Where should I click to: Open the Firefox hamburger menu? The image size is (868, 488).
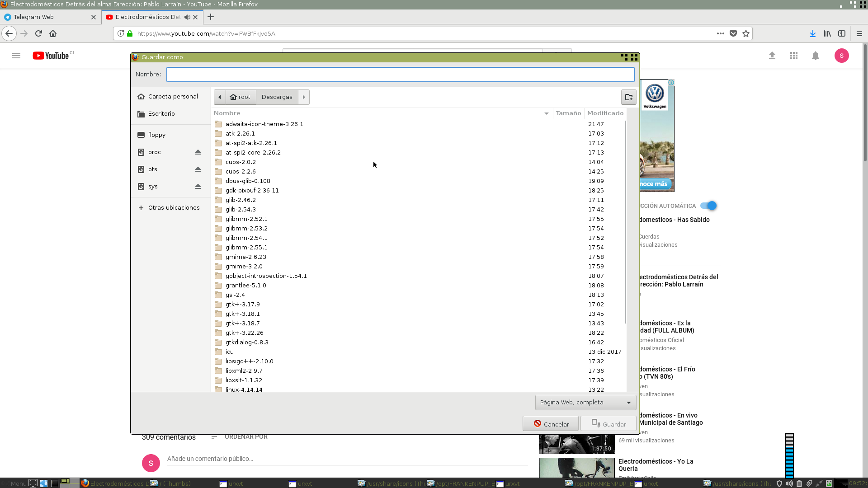pos(859,33)
